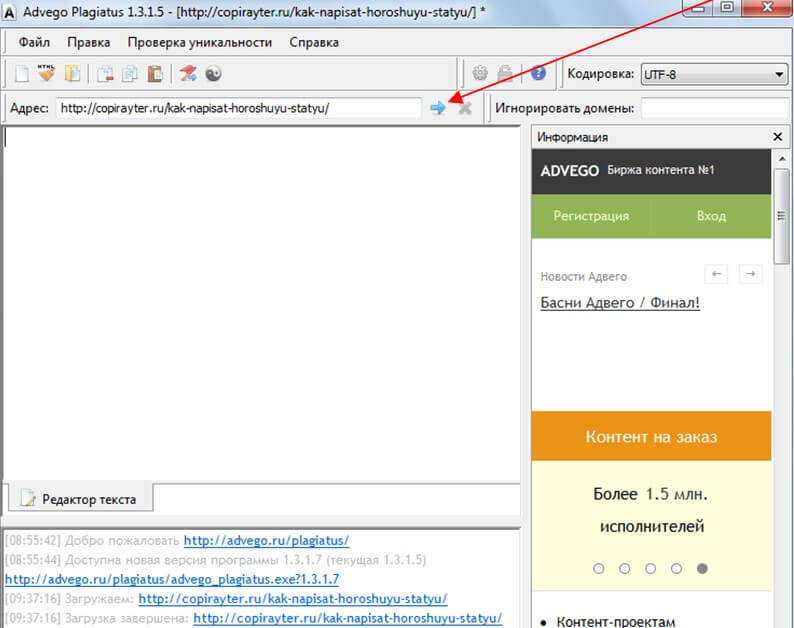Open the Файл menu
This screenshot has height=628, width=794.
[x=34, y=42]
